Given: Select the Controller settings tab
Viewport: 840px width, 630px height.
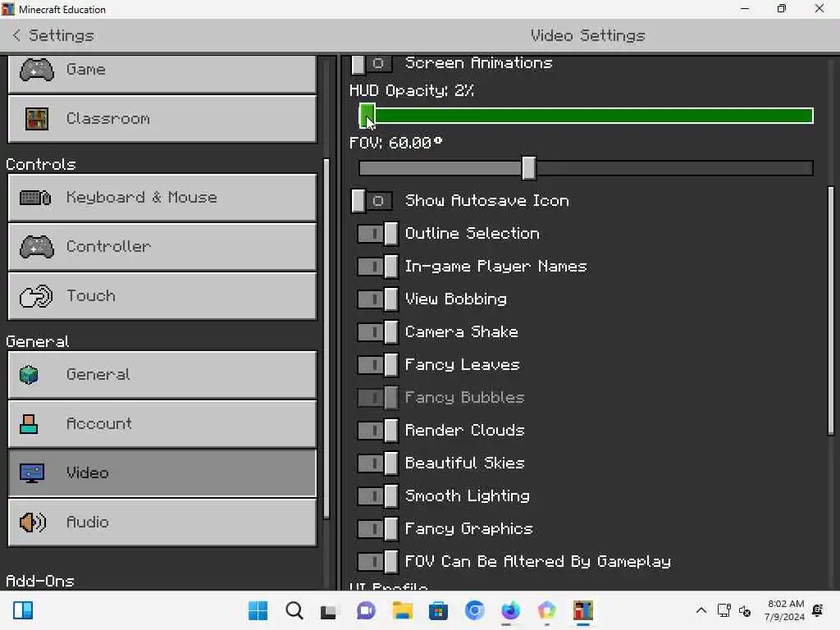Looking at the screenshot, I should (162, 247).
